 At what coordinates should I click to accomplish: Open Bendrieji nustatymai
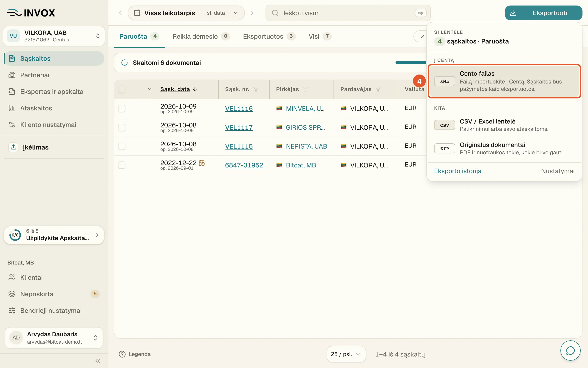coord(54,310)
